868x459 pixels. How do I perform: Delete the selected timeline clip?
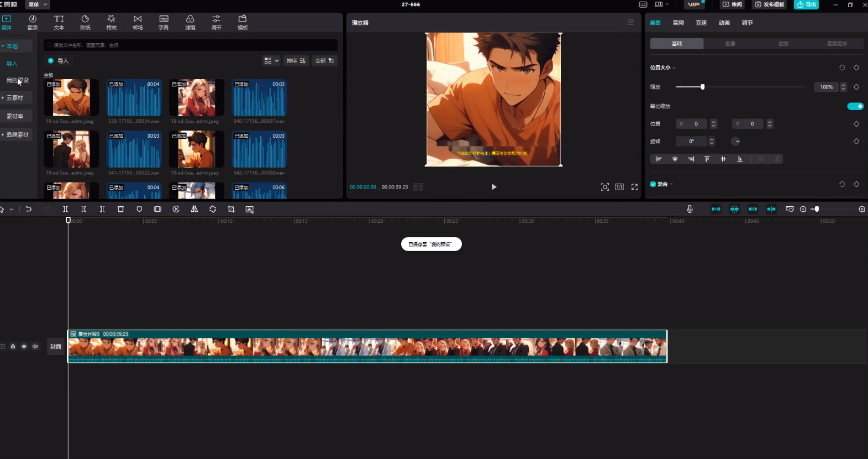click(121, 209)
